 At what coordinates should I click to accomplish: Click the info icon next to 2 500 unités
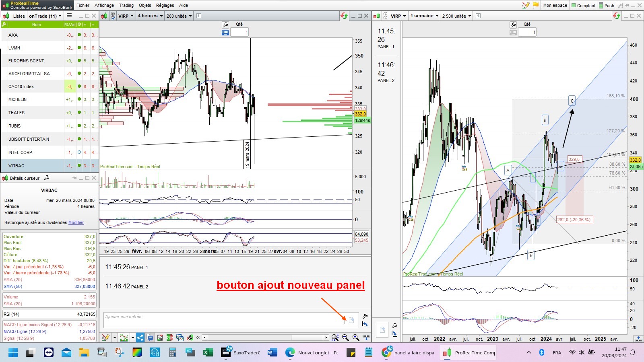pyautogui.click(x=478, y=16)
